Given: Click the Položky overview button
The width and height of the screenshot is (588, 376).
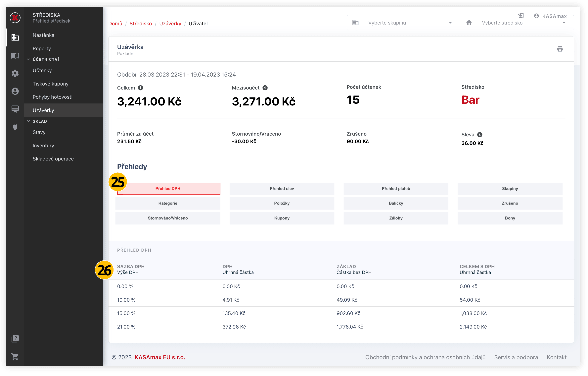Looking at the screenshot, I should 282,203.
